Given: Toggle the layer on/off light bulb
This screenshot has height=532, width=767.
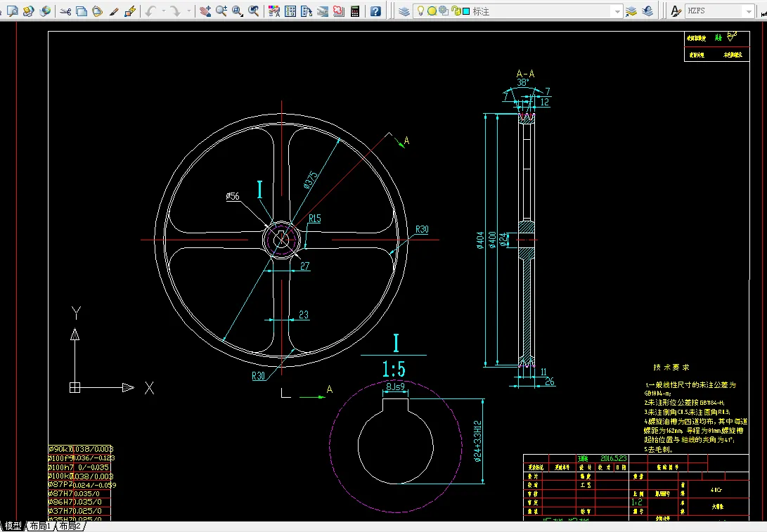Looking at the screenshot, I should [x=420, y=11].
